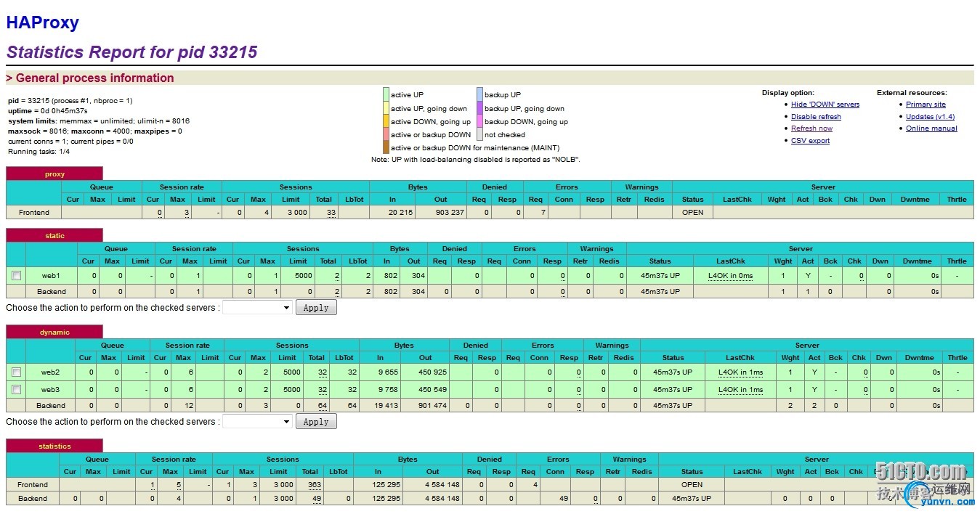The width and height of the screenshot is (980, 514).
Task: Click proxy Frontend bytes out 903 237
Action: coord(450,213)
